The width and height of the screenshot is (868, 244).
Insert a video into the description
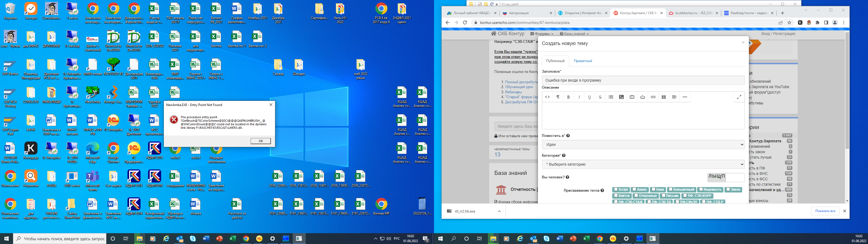pyautogui.click(x=632, y=97)
